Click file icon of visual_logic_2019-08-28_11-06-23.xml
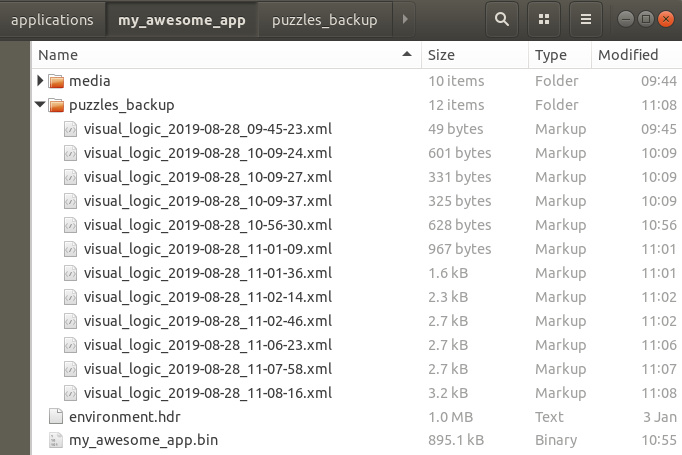The height and width of the screenshot is (455, 682). (70, 345)
